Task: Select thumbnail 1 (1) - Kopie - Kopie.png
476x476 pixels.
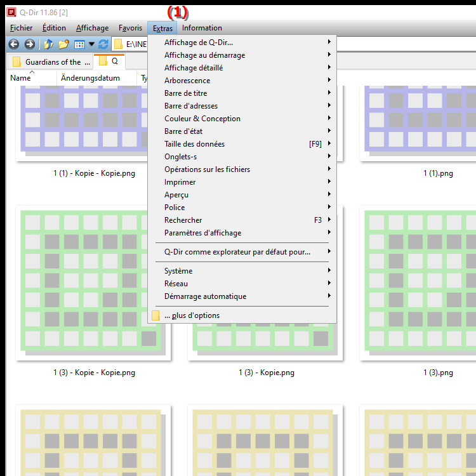Action: [82, 123]
